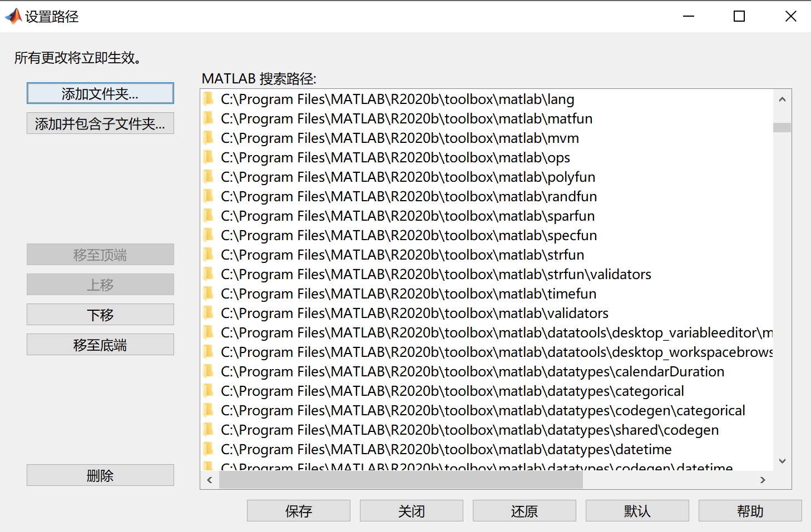Screen dimensions: 811x532
Task: Click the folder icon next to matlab\matfun entry
Action: (x=209, y=118)
